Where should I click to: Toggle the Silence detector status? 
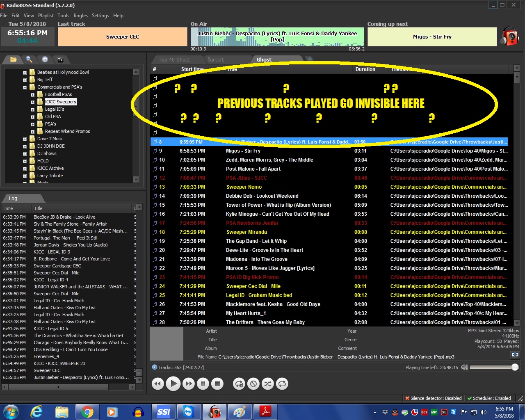coord(433,398)
